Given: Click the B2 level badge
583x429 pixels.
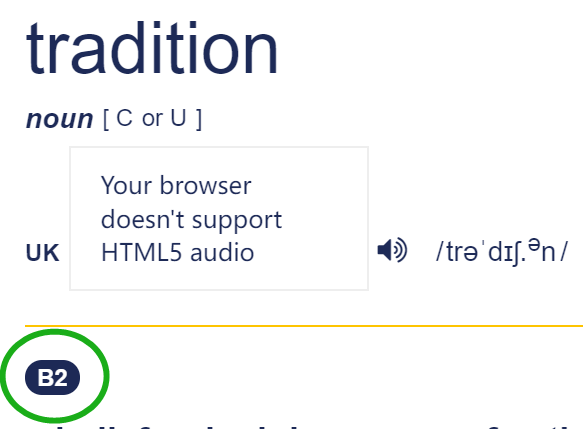Looking at the screenshot, I should click(x=52, y=378).
